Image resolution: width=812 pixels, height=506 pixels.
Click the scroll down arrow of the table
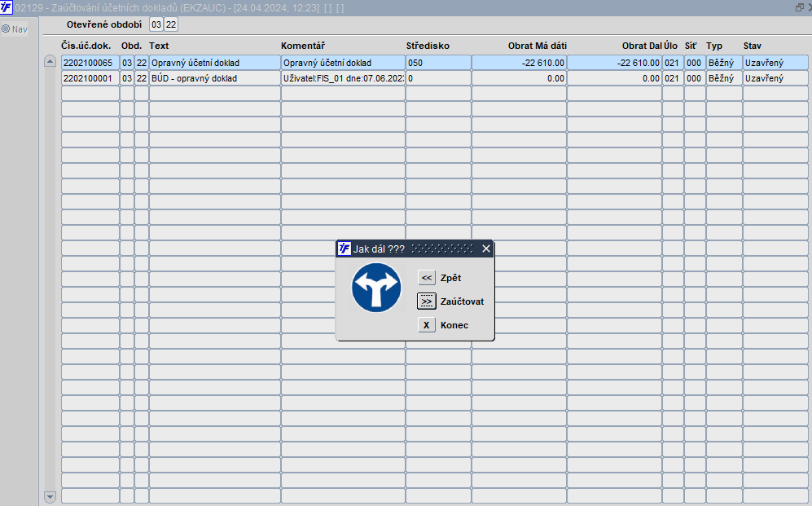click(x=50, y=497)
